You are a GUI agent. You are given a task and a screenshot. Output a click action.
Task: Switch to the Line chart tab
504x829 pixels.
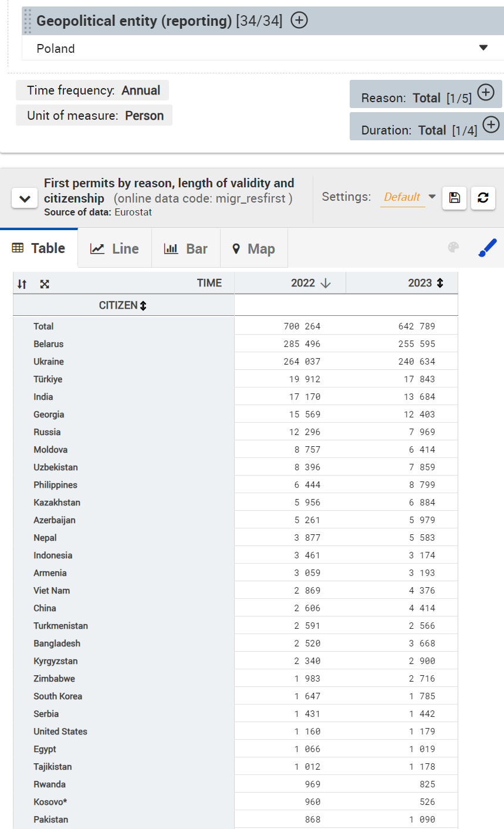114,249
